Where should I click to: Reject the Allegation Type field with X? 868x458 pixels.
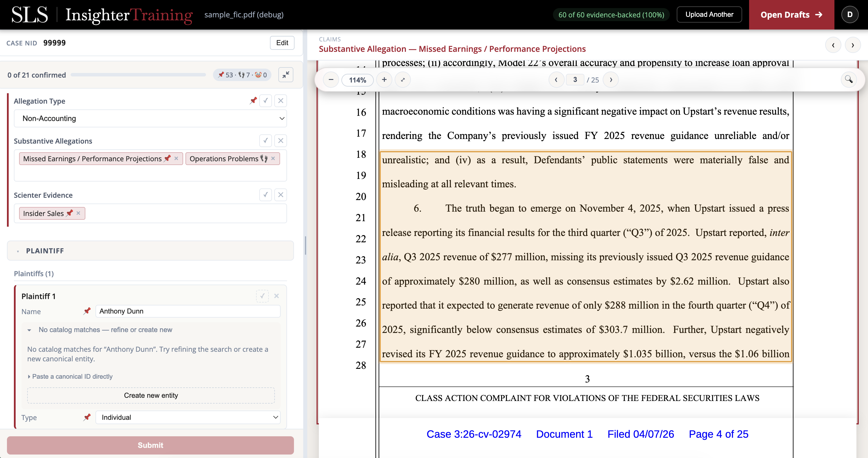point(280,101)
